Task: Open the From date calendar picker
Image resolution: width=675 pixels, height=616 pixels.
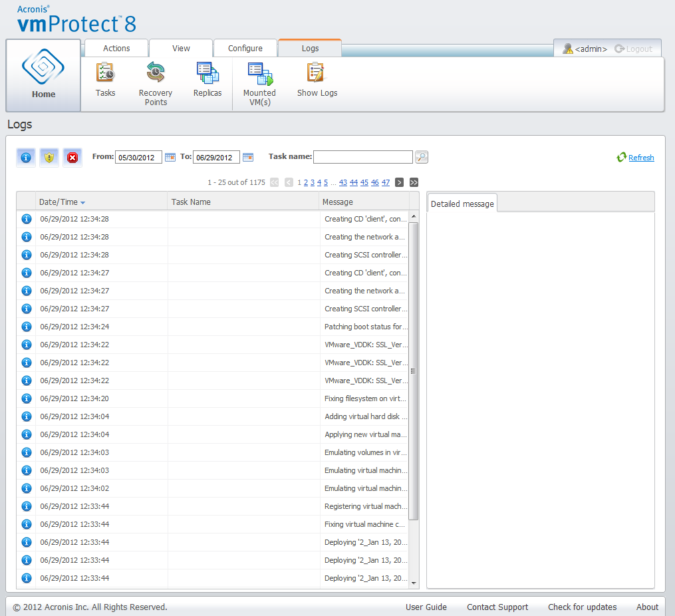Action: tap(170, 157)
